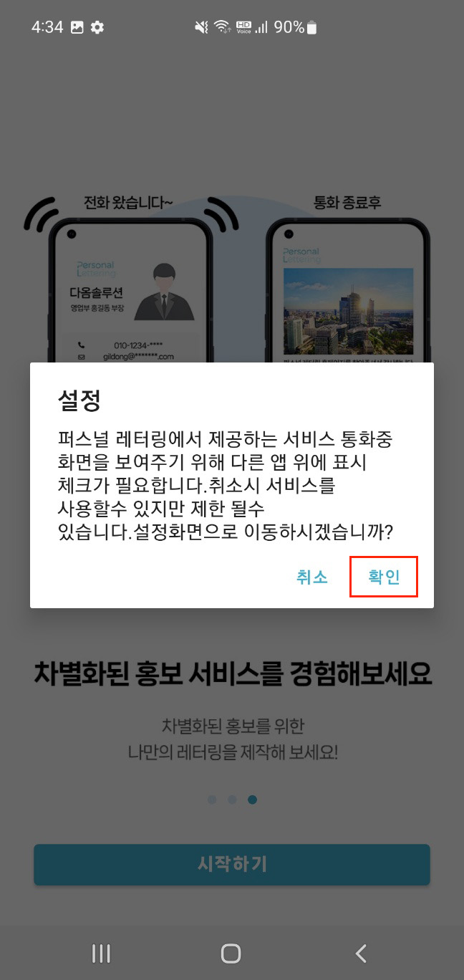Tap the 설정 dialog title

(x=79, y=400)
